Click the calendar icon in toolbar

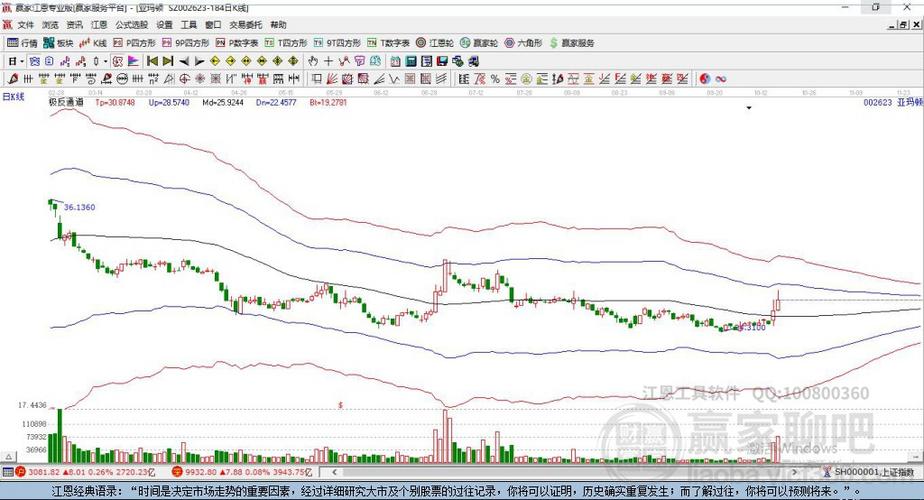tap(395, 61)
